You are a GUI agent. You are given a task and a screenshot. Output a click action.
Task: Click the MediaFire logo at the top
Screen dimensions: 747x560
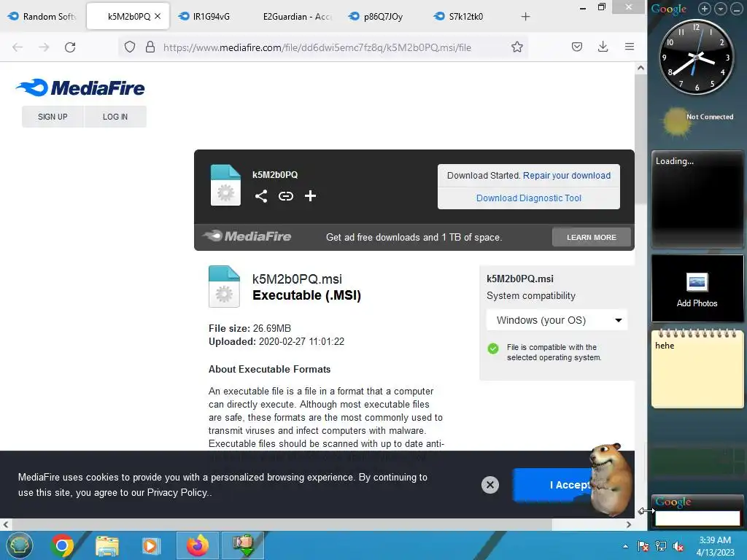click(80, 87)
